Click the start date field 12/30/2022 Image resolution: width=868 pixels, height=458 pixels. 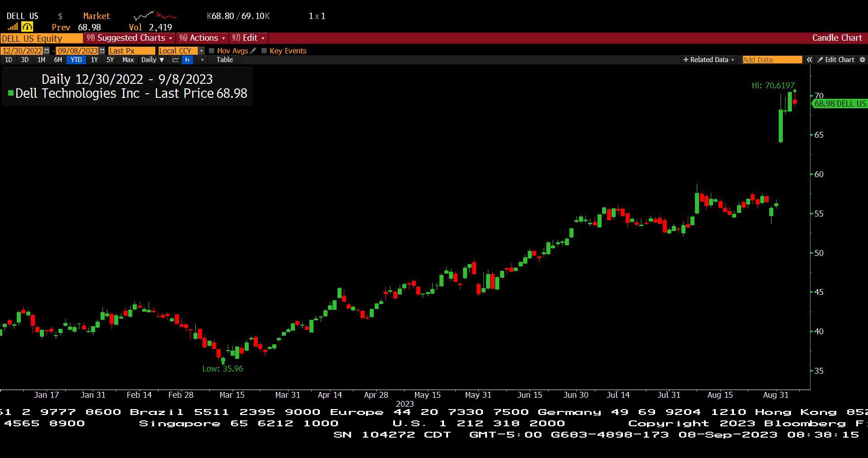tap(22, 51)
